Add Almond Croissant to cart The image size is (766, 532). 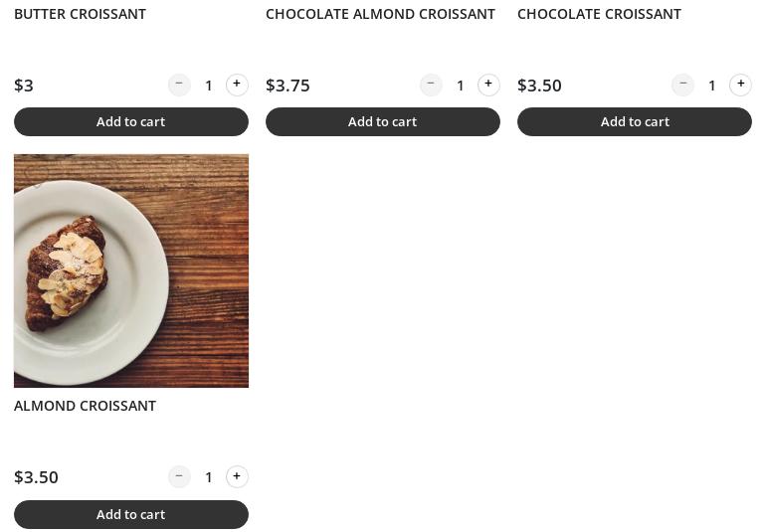pos(131,514)
